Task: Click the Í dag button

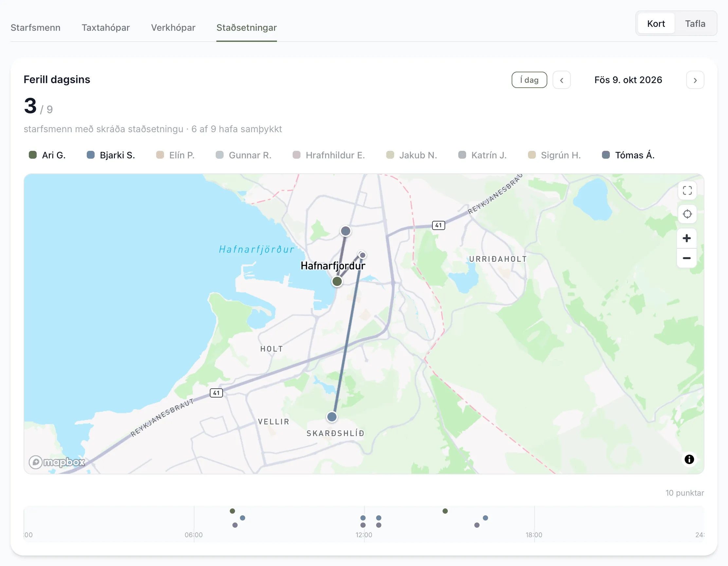Action: 529,80
